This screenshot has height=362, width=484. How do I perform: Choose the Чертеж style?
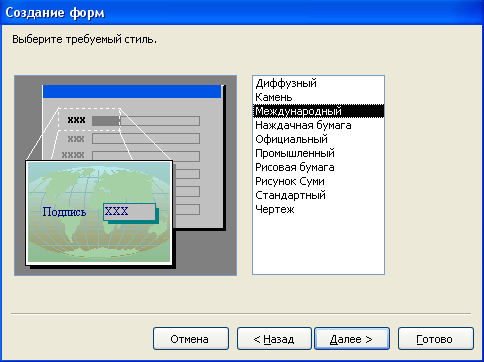[318, 209]
